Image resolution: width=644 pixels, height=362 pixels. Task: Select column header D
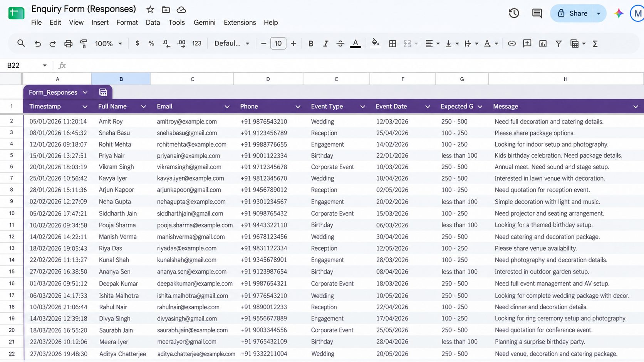268,79
